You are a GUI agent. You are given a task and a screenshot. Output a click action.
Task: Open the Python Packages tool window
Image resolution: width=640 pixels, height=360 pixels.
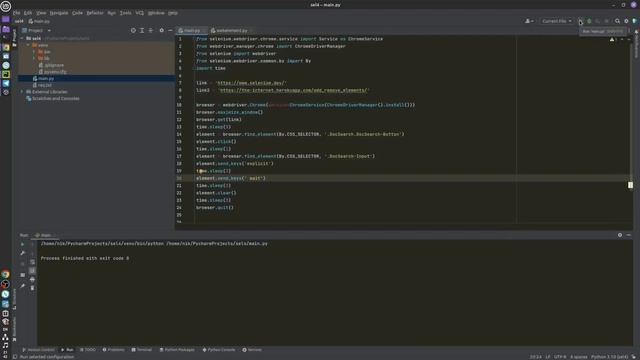177,350
